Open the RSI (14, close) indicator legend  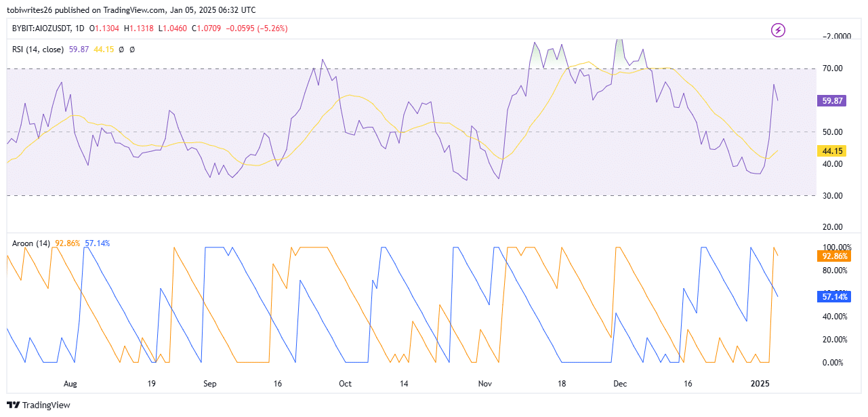[38, 49]
